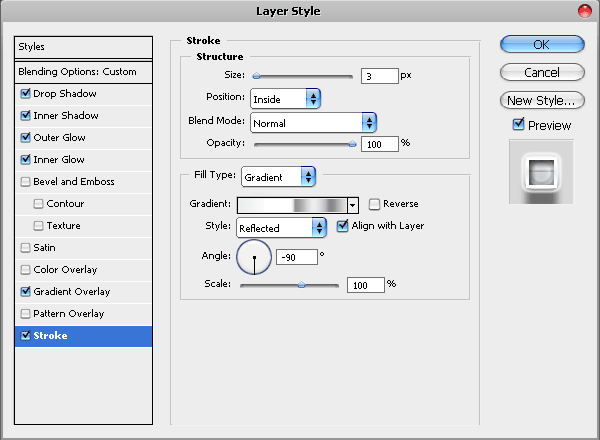Uncheck the Outer Glow checkbox
This screenshot has height=440, width=600.
tap(26, 137)
